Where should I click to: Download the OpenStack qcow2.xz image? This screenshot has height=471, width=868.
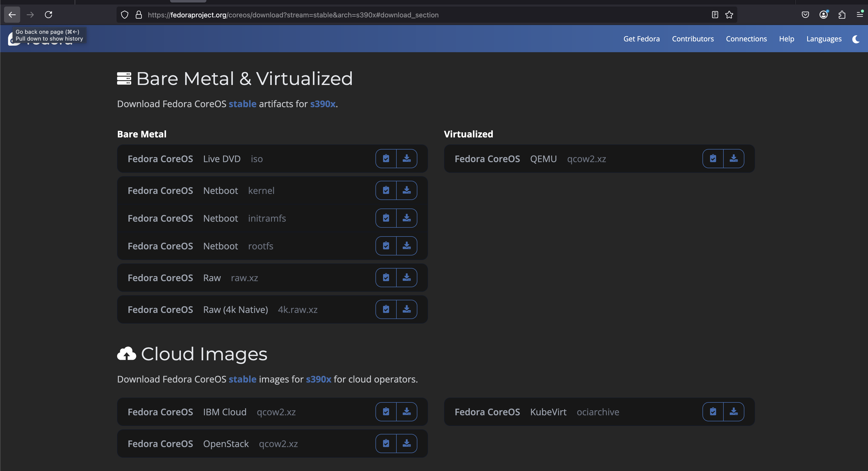pyautogui.click(x=407, y=444)
